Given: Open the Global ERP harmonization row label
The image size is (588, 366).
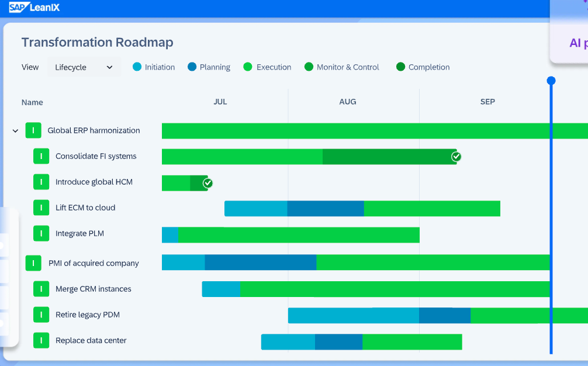Looking at the screenshot, I should (94, 130).
